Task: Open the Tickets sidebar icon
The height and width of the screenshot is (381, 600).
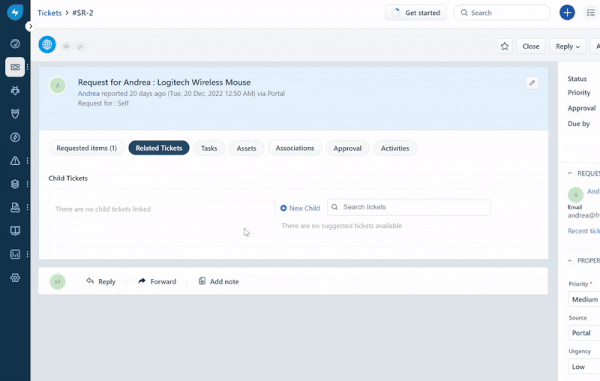Action: pos(15,67)
